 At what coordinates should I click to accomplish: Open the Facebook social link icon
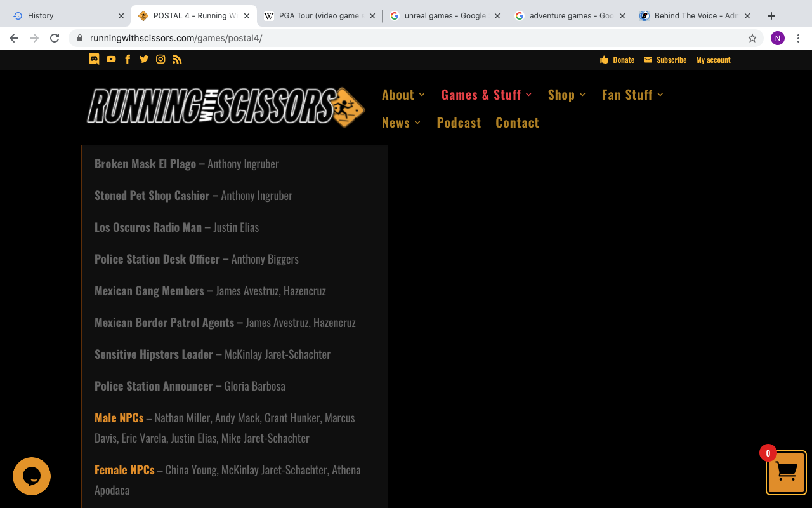[x=128, y=59]
